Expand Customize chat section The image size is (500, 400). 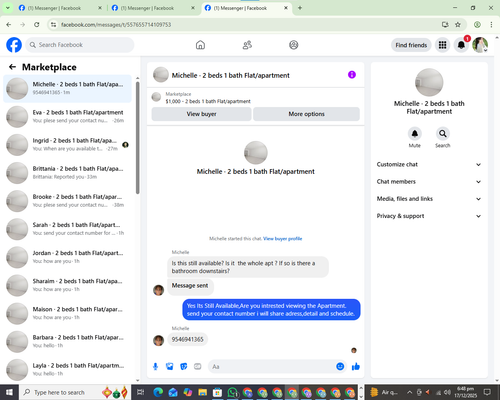(x=429, y=164)
